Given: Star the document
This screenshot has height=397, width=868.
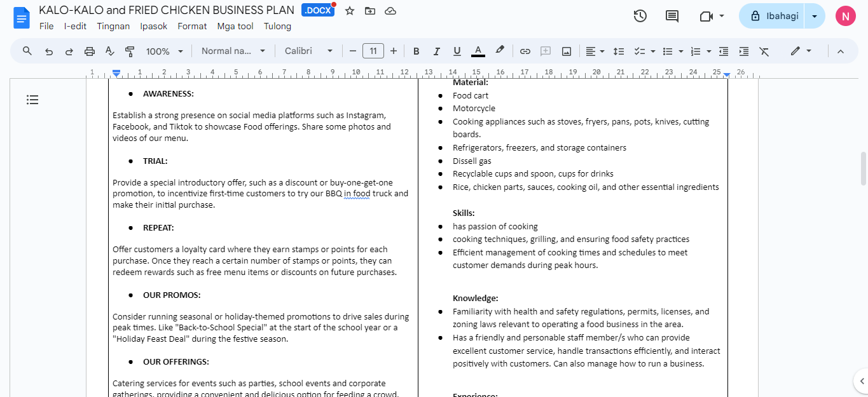Looking at the screenshot, I should point(349,11).
